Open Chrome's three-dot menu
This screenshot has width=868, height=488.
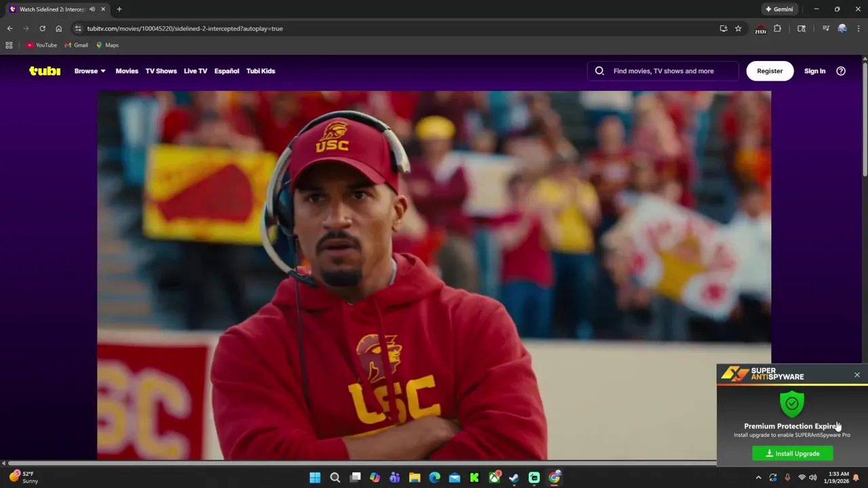(x=859, y=28)
